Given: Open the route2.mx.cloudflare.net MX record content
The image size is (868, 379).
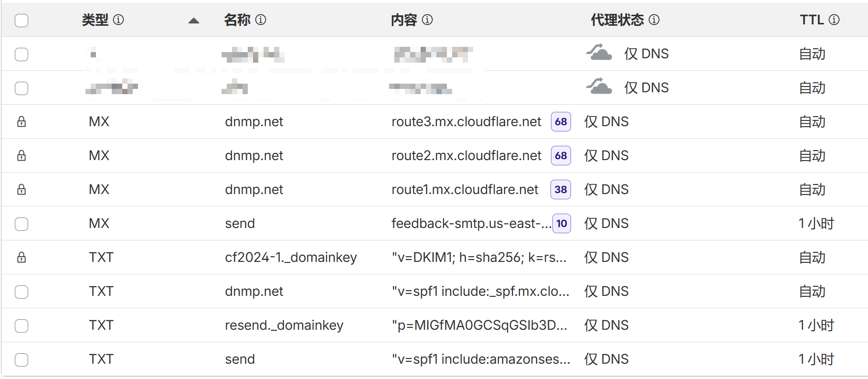Looking at the screenshot, I should (x=466, y=155).
